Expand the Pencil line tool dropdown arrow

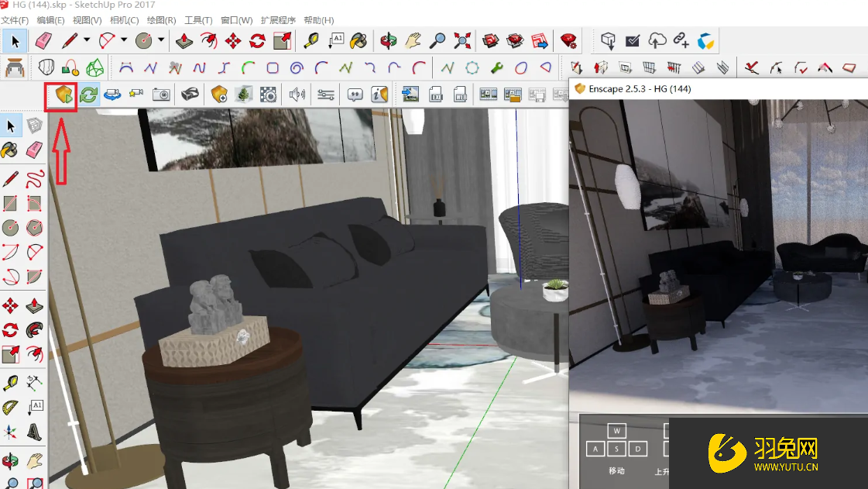(87, 40)
